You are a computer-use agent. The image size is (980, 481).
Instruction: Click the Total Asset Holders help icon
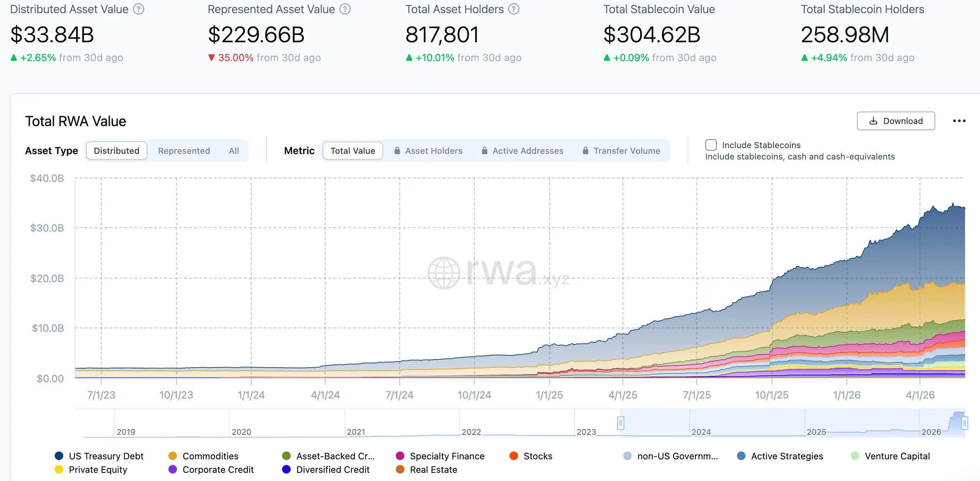(514, 9)
